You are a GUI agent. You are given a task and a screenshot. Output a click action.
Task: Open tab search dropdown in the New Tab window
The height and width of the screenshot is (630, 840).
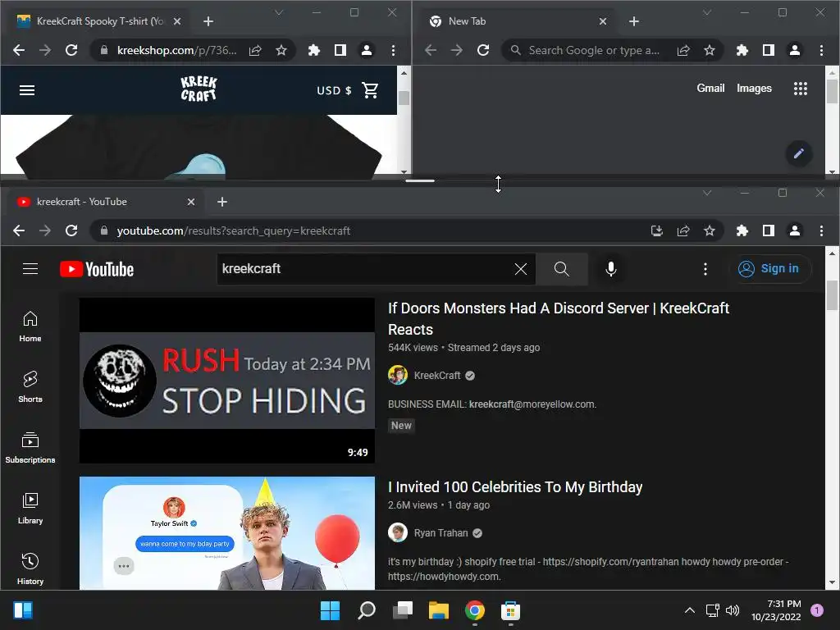point(707,12)
